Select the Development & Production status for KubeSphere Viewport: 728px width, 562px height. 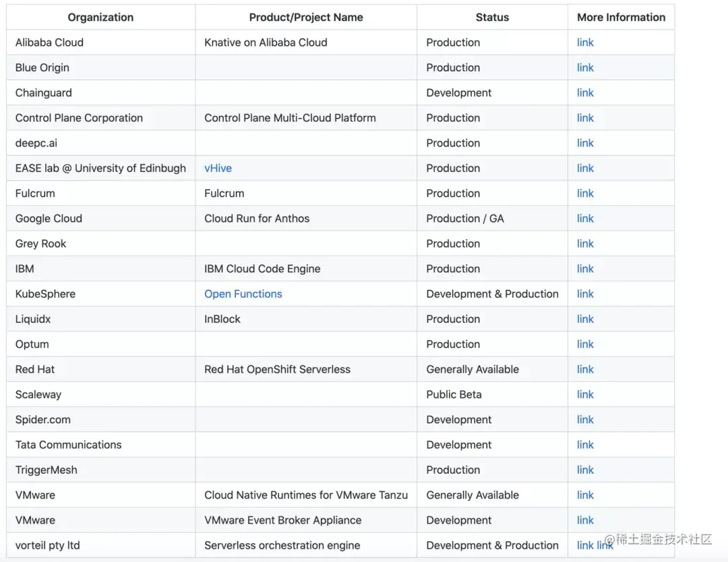click(492, 294)
